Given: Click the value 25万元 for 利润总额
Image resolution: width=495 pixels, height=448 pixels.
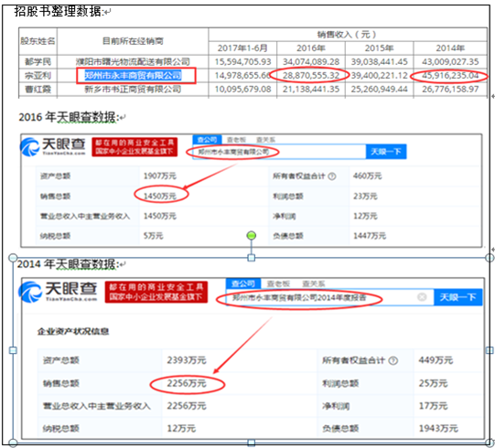Looking at the screenshot, I should [x=433, y=383].
